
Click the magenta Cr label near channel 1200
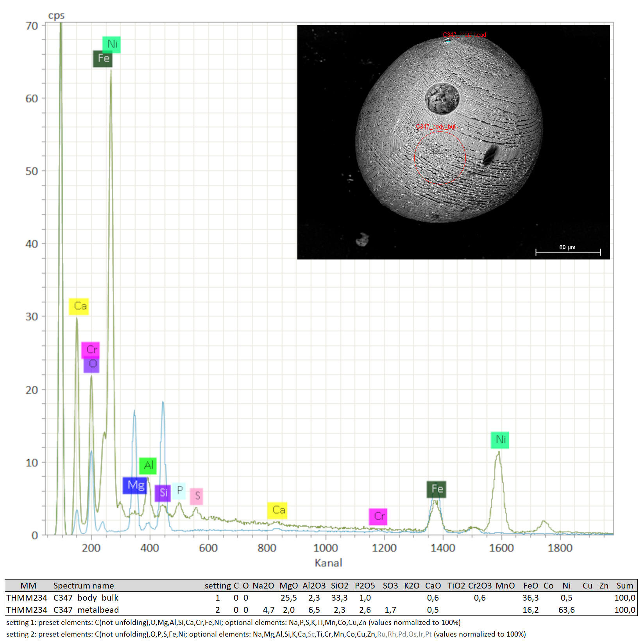[x=378, y=517]
